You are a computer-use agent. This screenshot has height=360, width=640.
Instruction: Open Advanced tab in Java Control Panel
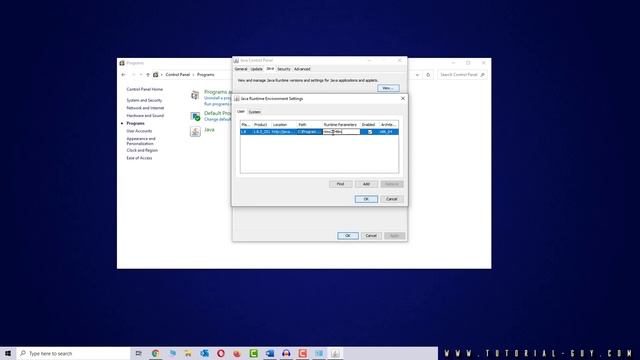tap(302, 69)
